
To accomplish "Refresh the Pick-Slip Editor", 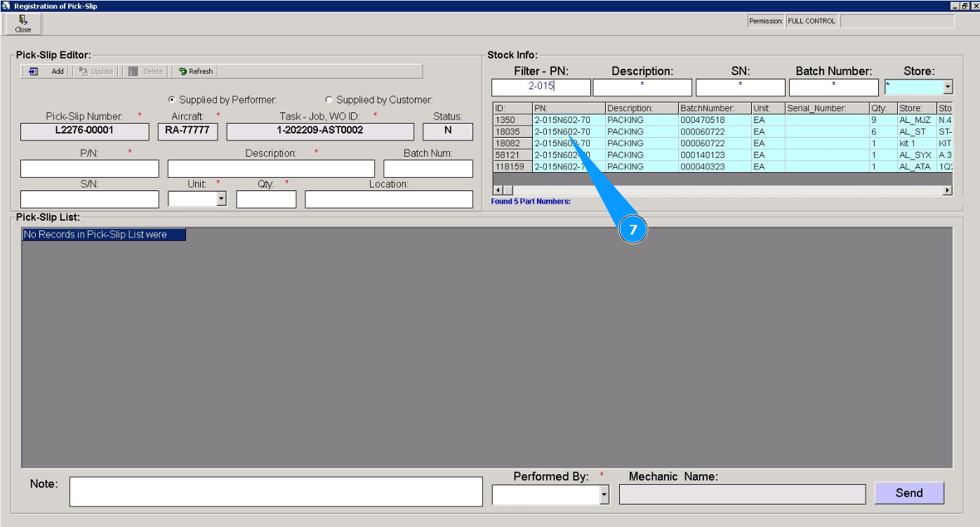I will [195, 71].
